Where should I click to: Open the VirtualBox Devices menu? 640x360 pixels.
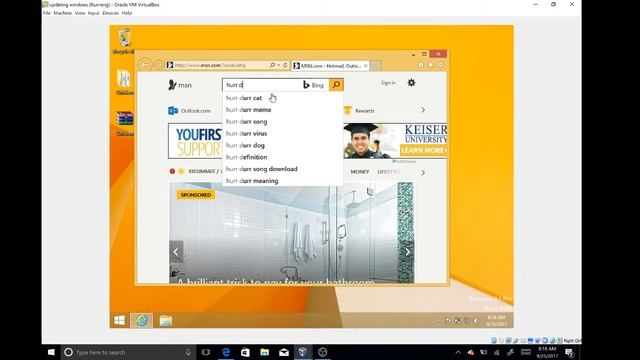pos(110,13)
